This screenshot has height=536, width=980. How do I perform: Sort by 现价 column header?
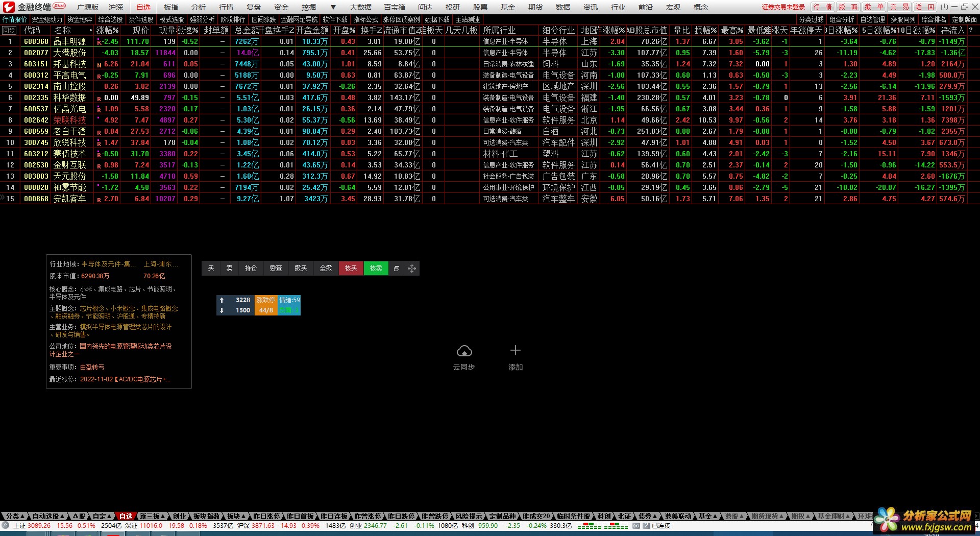click(x=140, y=30)
